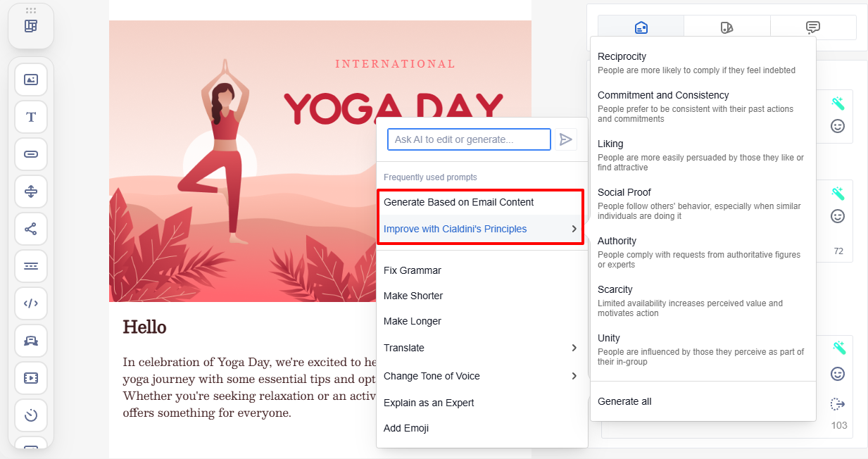Select the Image block tool
The image size is (868, 459).
tap(31, 80)
